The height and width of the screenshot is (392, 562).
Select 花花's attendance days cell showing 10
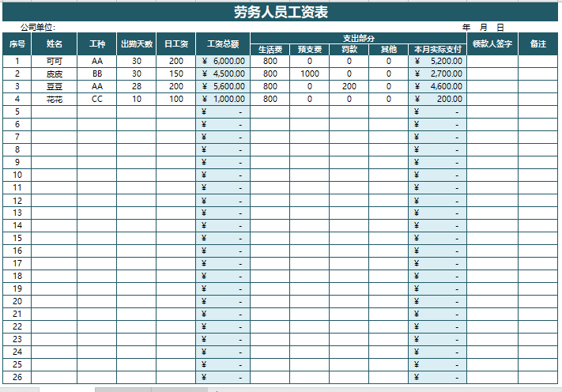136,99
